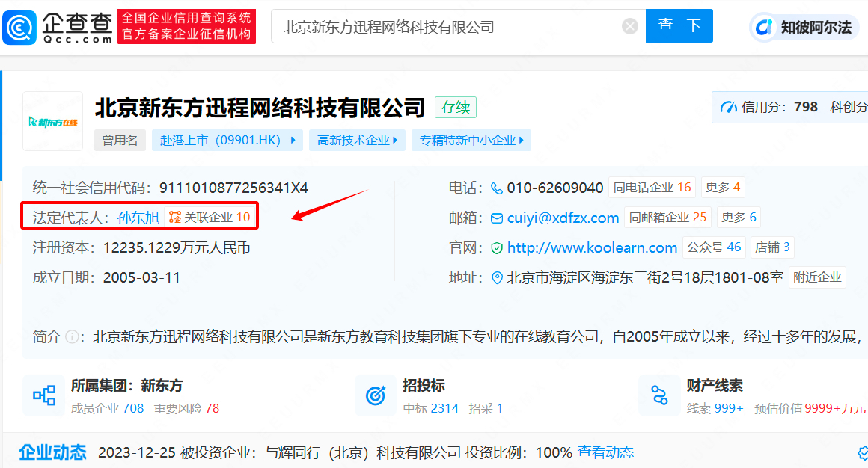Click the 财产线索 icon
Viewport: 868px width, 468px height.
click(659, 395)
